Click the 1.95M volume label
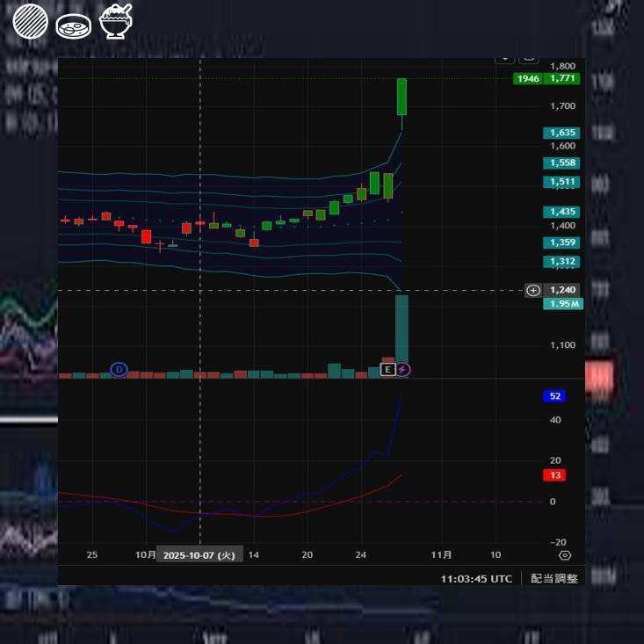 (563, 304)
